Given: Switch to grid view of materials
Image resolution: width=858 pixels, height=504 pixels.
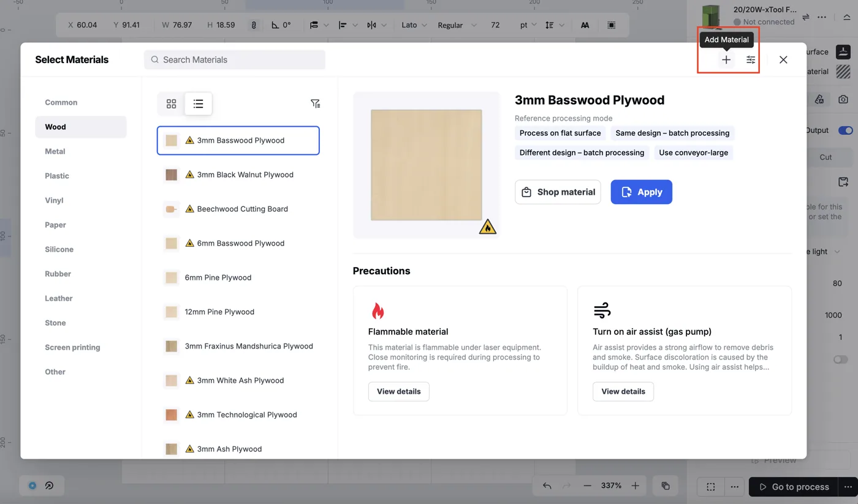Looking at the screenshot, I should pyautogui.click(x=172, y=103).
